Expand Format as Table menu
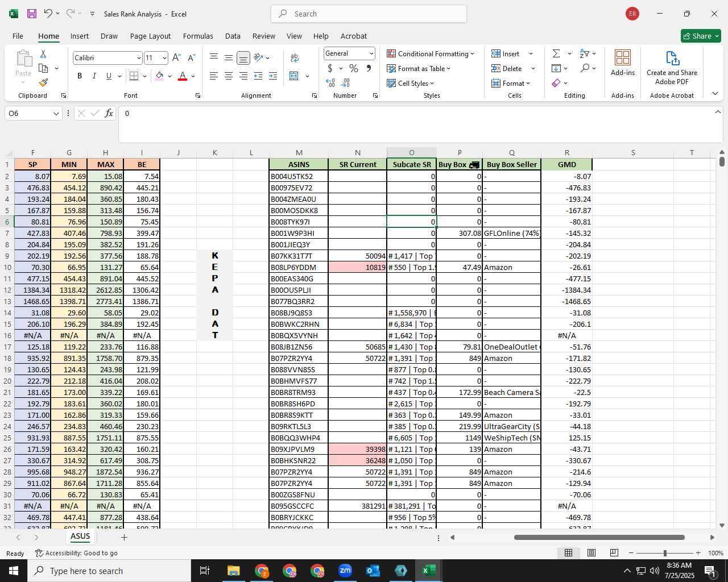Image resolution: width=728 pixels, height=582 pixels. 419,68
